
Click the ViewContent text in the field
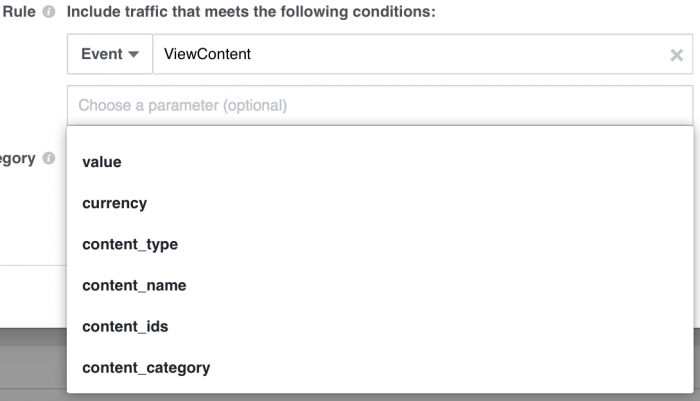click(207, 54)
